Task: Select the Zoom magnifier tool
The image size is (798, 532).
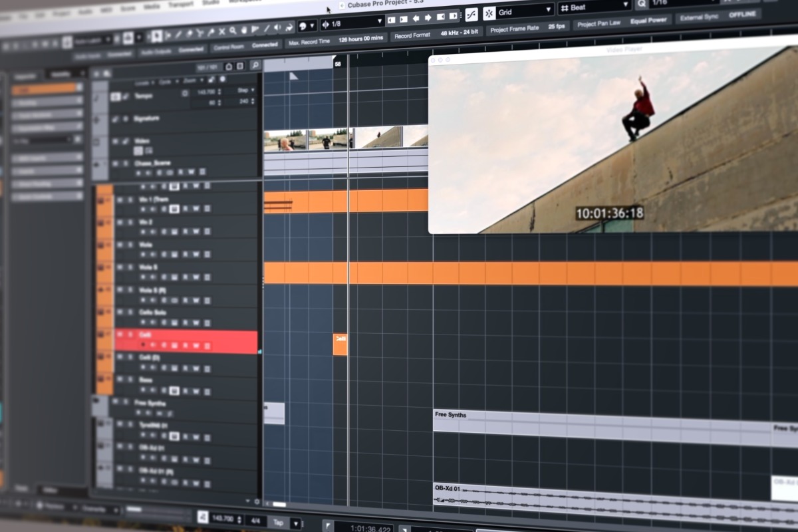Action: [233, 31]
